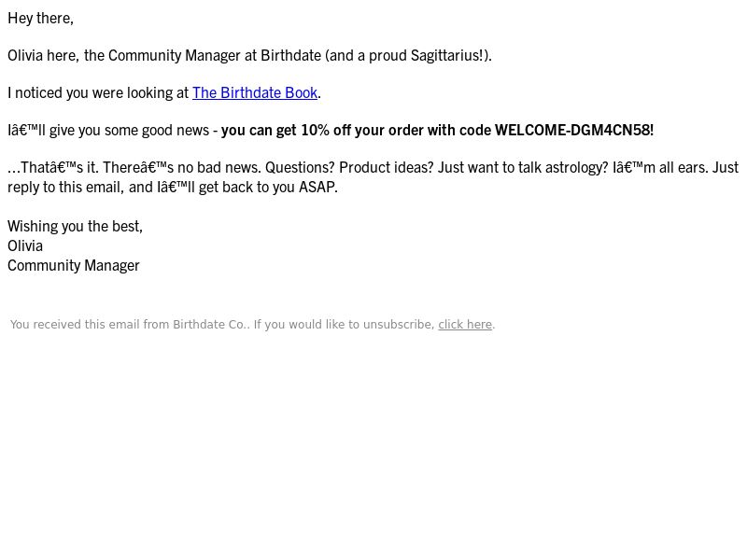Click the unsubscribe 'click here' link
Viewport: 747px width, 560px height.
[x=464, y=325]
